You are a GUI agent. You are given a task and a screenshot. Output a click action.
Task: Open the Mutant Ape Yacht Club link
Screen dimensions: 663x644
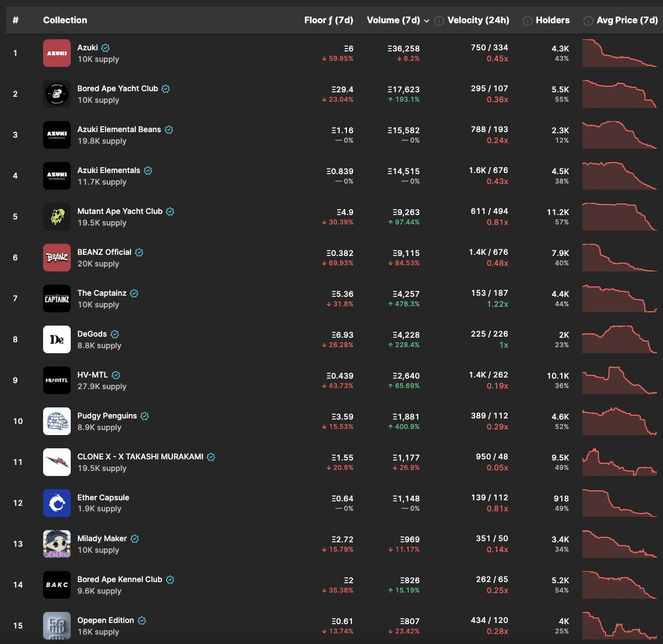(120, 211)
